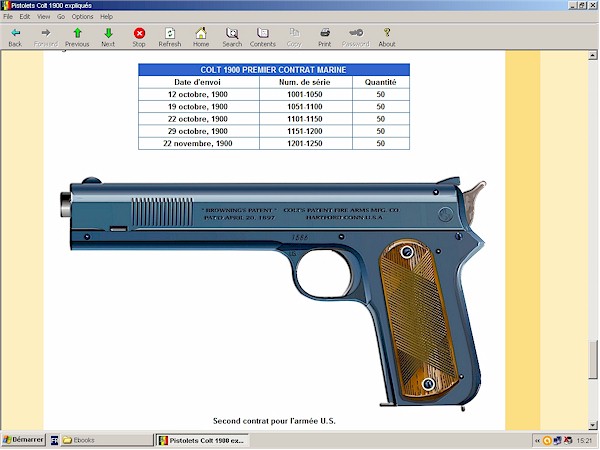Viewport: 600px width, 450px height.
Task: Click the window title bar app icon
Action: [6, 5]
